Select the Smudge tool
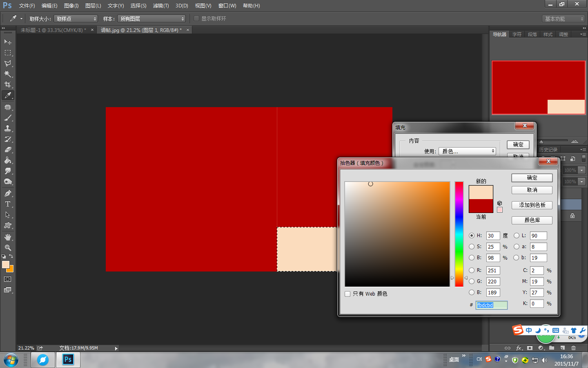The height and width of the screenshot is (368, 588). (8, 171)
